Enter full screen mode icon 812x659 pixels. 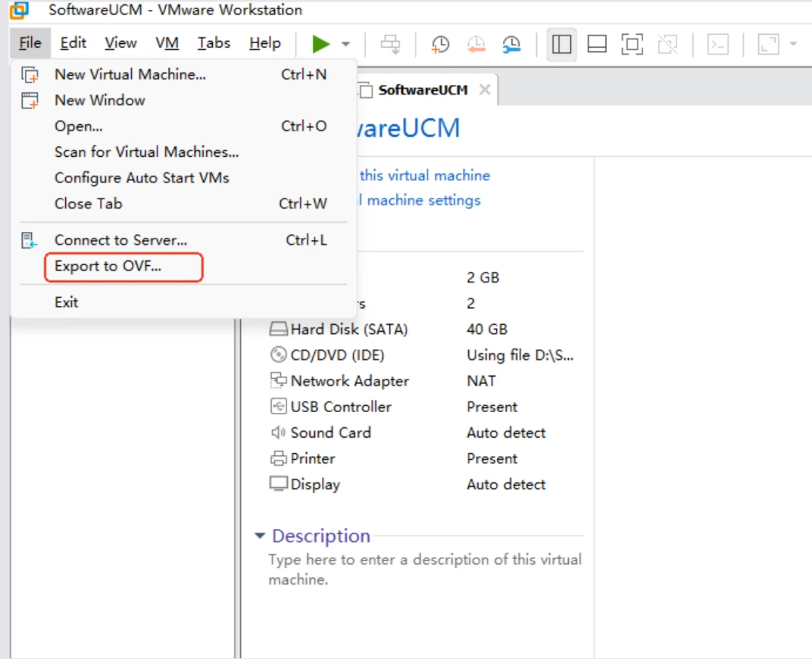[x=632, y=45]
